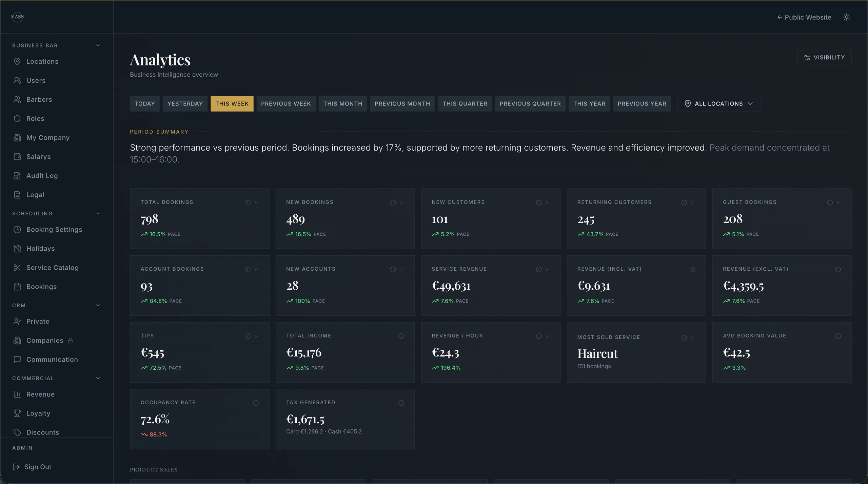This screenshot has width=868, height=484.
Task: Click the lock icon beside Companies
Action: 71,341
